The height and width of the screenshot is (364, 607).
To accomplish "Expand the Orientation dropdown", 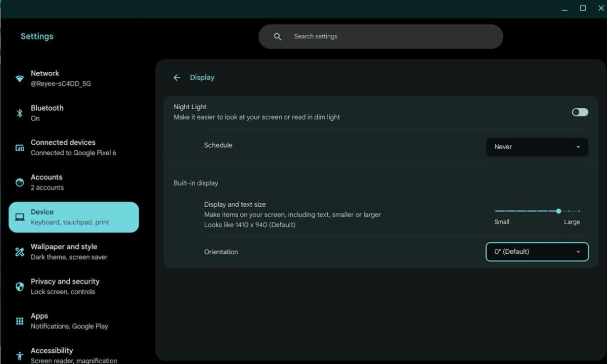I will click(x=537, y=252).
